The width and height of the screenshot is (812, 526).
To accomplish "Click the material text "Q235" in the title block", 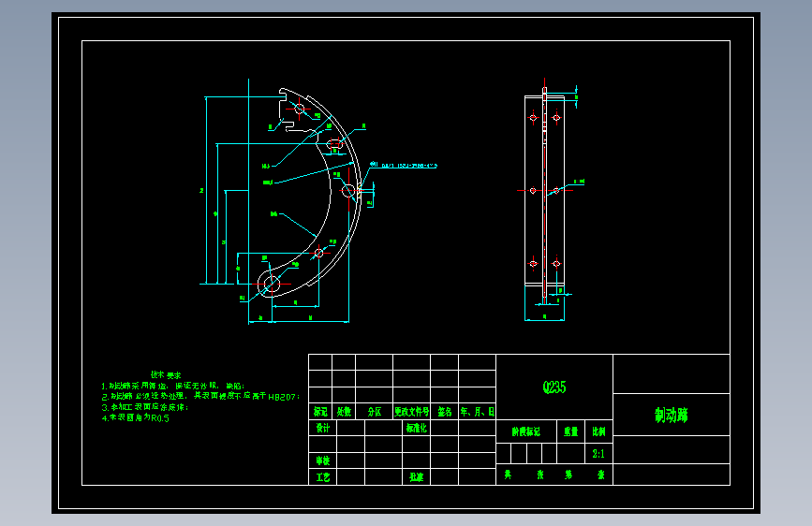I will point(554,387).
